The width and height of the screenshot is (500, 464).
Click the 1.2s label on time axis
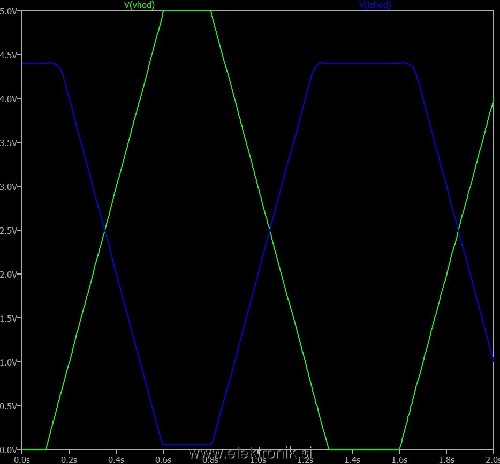305,460
